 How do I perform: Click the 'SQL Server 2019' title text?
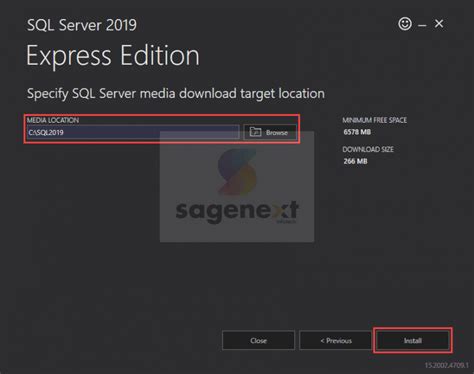tap(82, 25)
